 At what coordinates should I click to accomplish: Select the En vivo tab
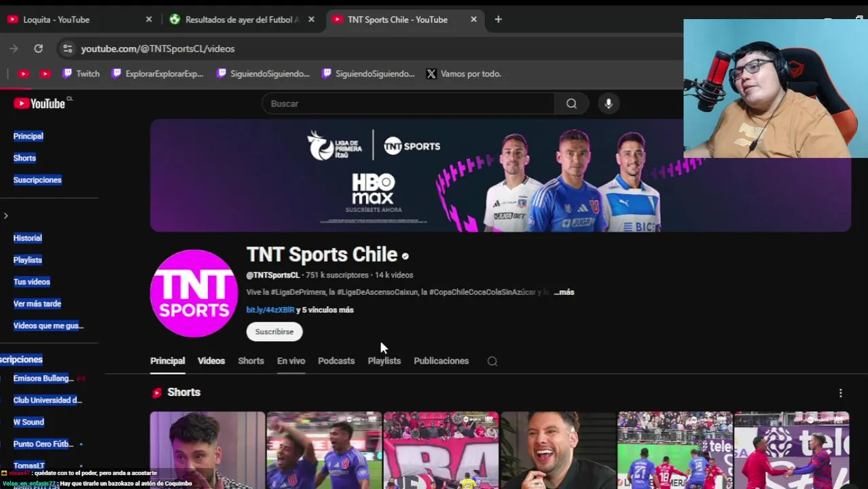pos(291,361)
